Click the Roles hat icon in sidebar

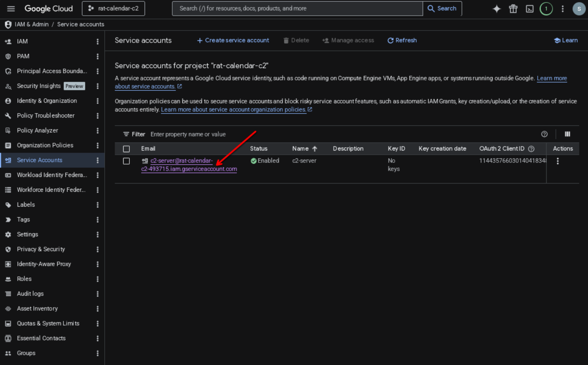[8, 279]
